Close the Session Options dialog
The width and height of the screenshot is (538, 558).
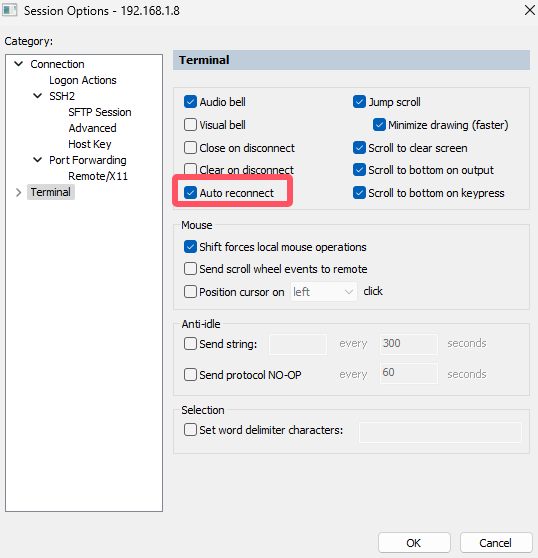(529, 10)
